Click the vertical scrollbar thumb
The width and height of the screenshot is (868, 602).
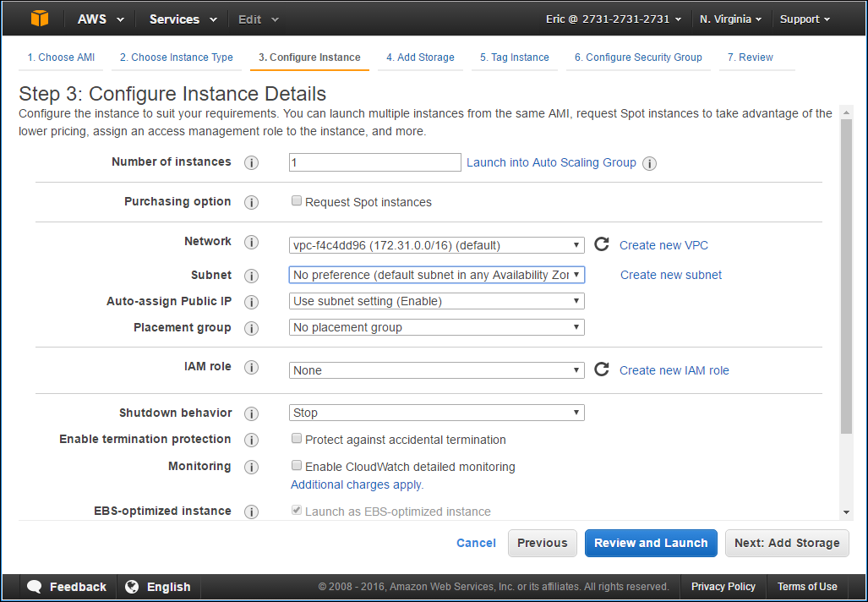tap(846, 277)
